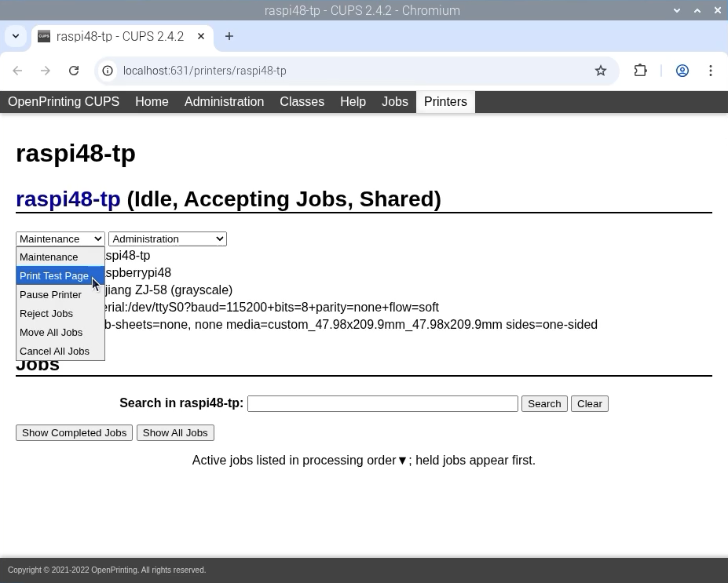Image resolution: width=728 pixels, height=583 pixels.
Task: Click the address bar URL
Action: click(x=204, y=71)
